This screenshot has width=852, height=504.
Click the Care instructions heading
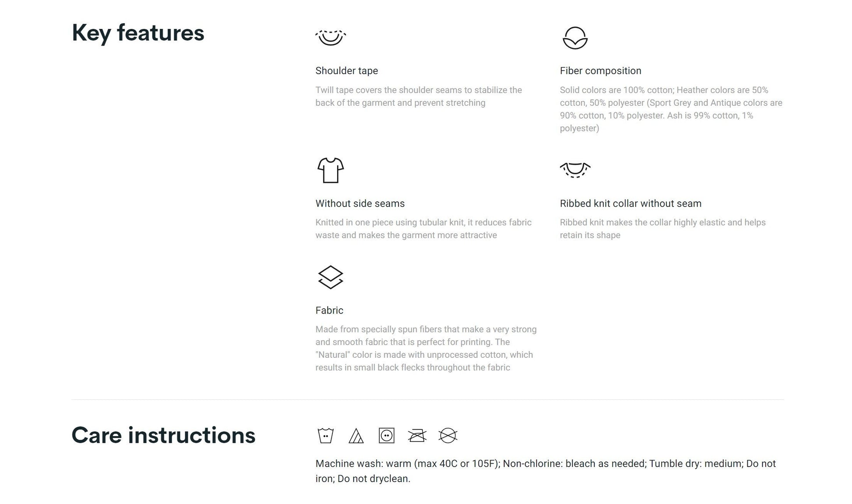click(163, 435)
